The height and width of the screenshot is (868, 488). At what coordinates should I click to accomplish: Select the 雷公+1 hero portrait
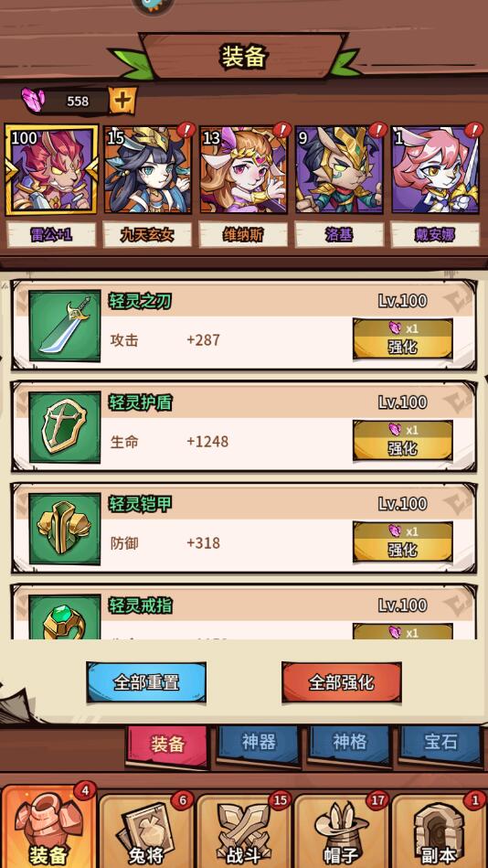[x=51, y=170]
